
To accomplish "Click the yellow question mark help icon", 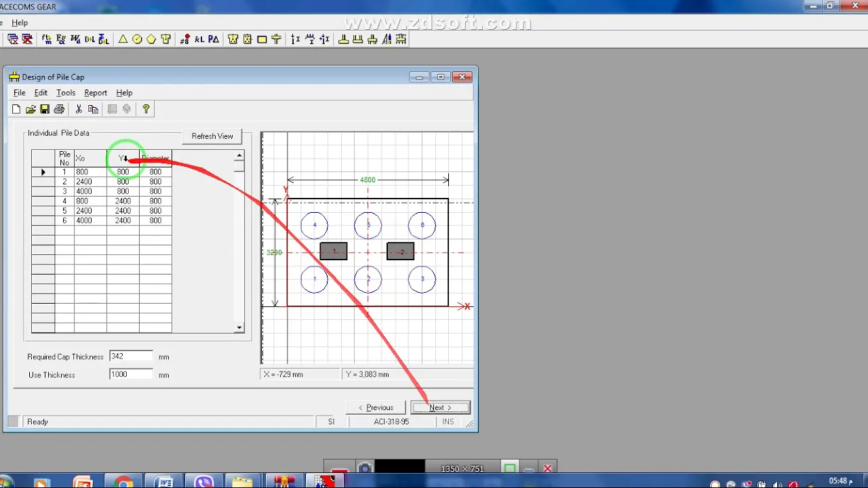I will pos(146,109).
